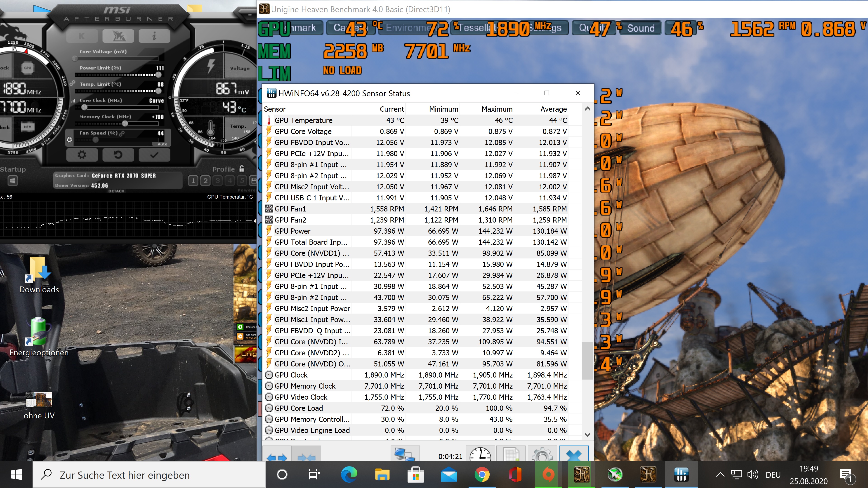868x488 pixels.
Task: Toggle the profile lock icon
Action: click(x=242, y=168)
